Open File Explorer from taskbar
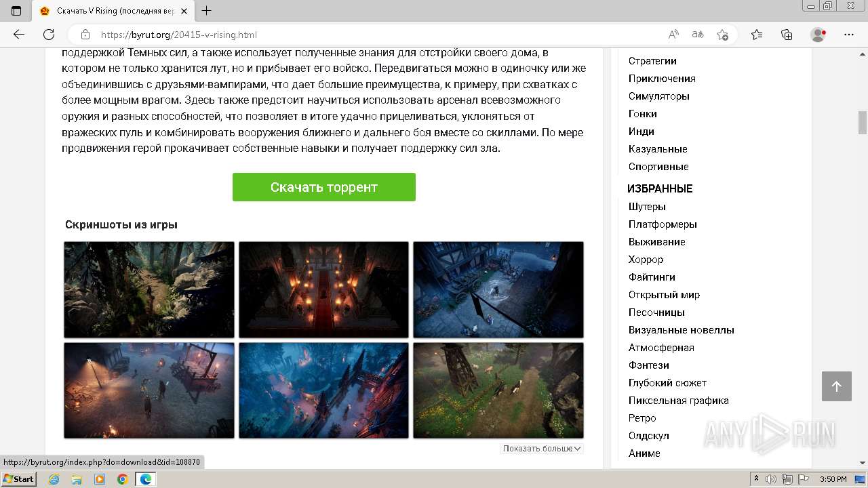 pos(77,479)
